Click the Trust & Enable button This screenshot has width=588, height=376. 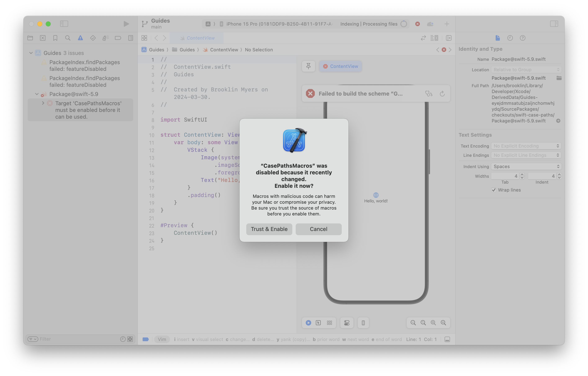269,228
